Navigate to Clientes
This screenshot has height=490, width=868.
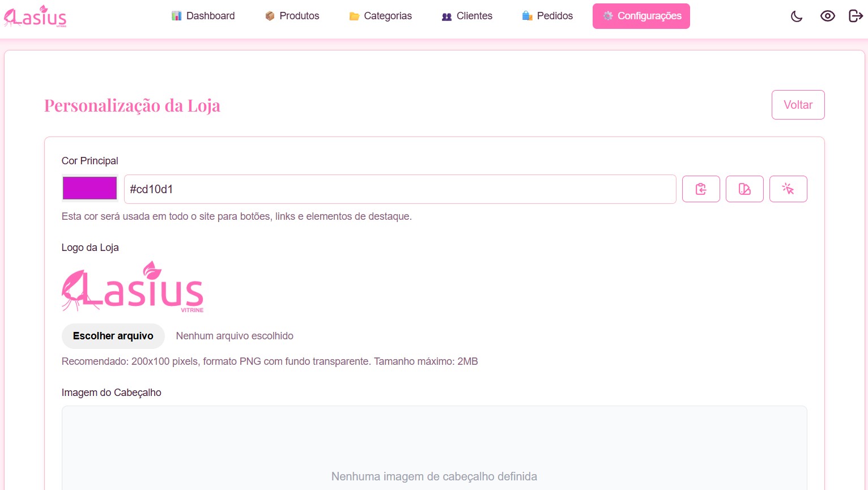[x=467, y=16]
